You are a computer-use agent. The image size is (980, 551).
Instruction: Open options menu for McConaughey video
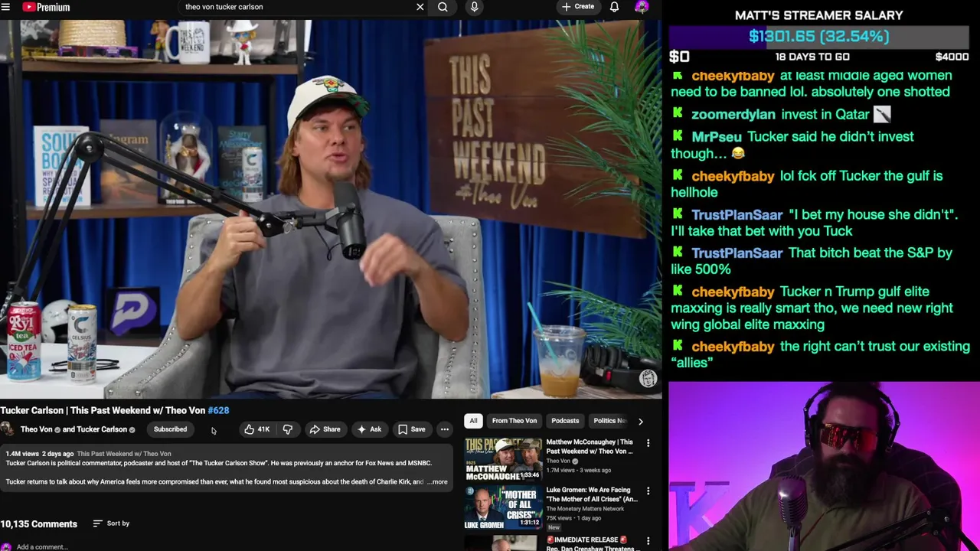[x=648, y=443]
